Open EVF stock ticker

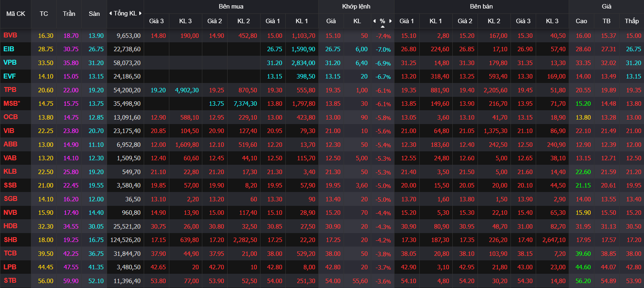[x=9, y=76]
